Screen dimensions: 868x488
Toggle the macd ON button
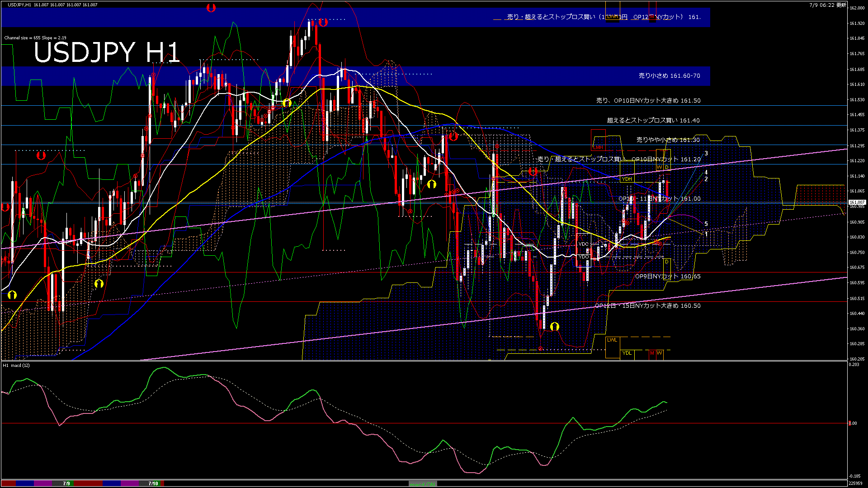pos(423,484)
